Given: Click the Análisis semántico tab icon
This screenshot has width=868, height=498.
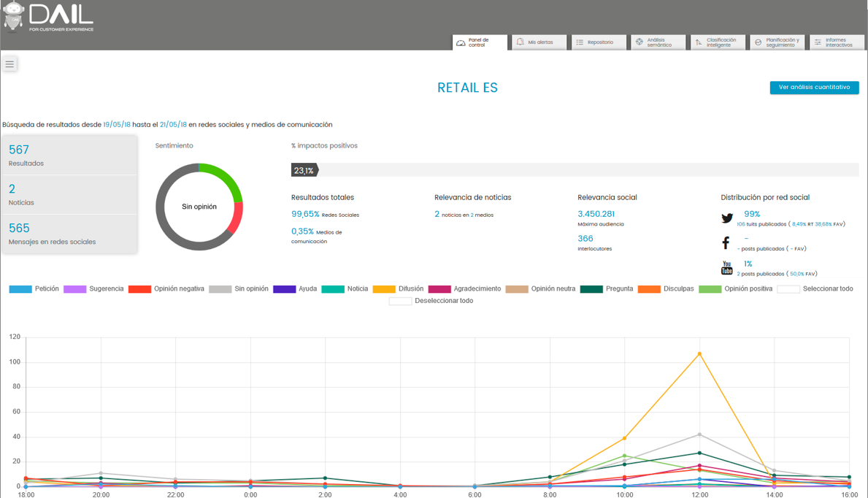Looking at the screenshot, I should 640,42.
